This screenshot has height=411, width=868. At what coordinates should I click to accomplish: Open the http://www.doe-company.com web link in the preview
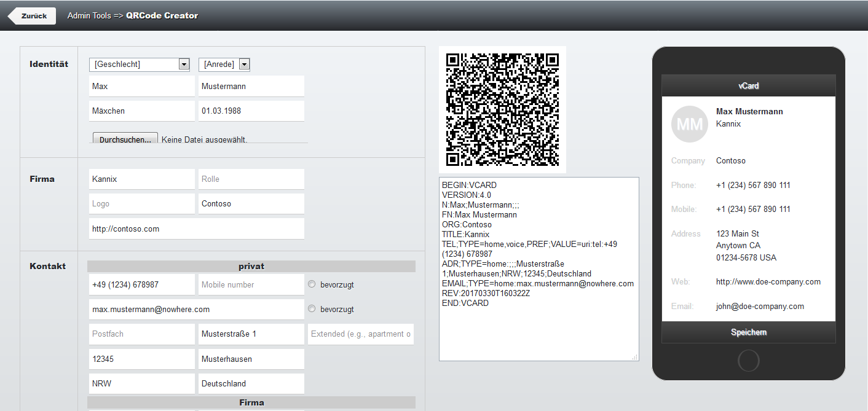tap(768, 282)
